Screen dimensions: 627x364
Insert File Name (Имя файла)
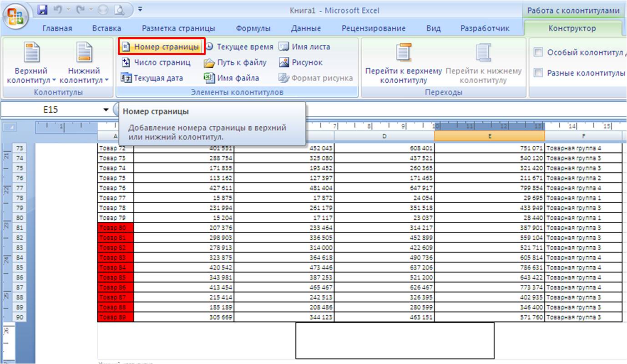tap(232, 78)
